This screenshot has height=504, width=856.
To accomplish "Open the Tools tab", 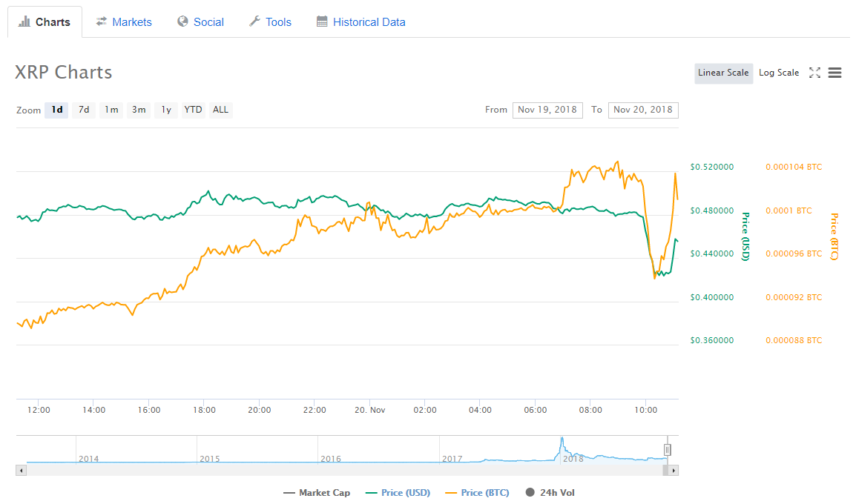I will (x=269, y=22).
